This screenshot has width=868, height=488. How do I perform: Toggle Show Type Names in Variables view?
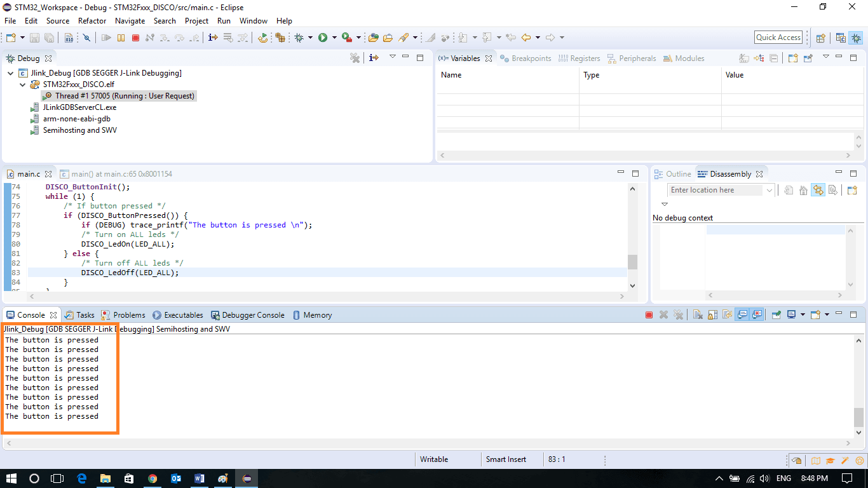click(x=744, y=58)
